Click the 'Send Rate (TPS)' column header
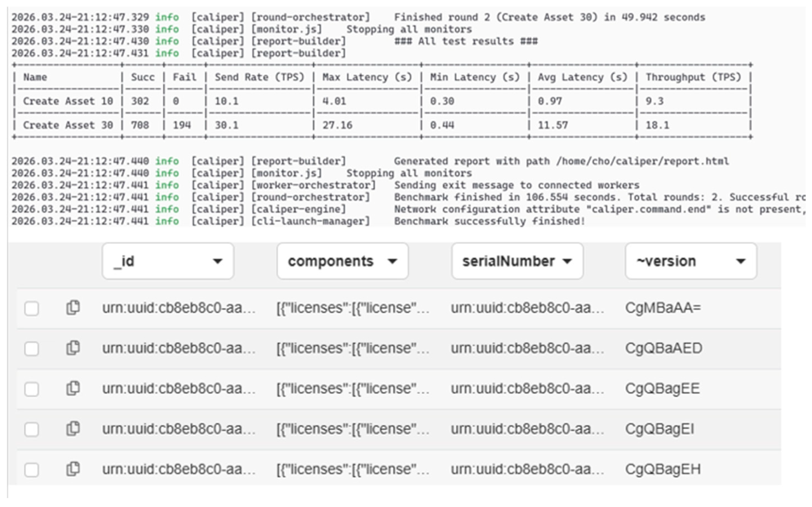 pyautogui.click(x=259, y=77)
